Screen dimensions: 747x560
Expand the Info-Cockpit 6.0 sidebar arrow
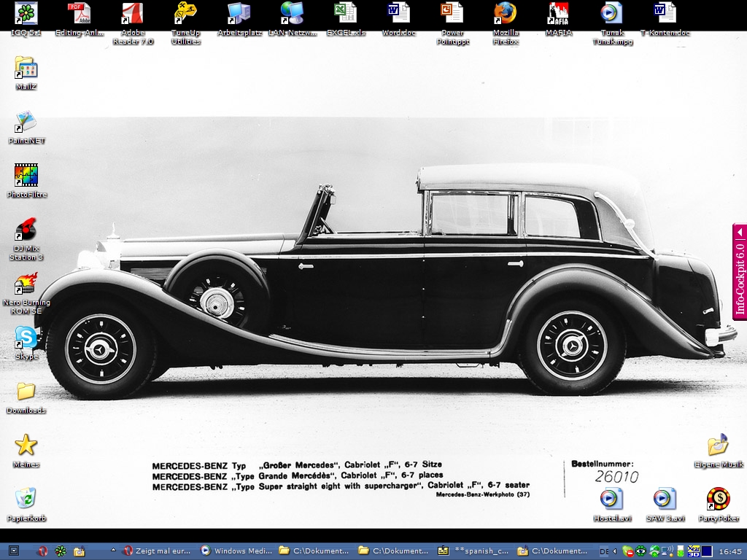[740, 233]
